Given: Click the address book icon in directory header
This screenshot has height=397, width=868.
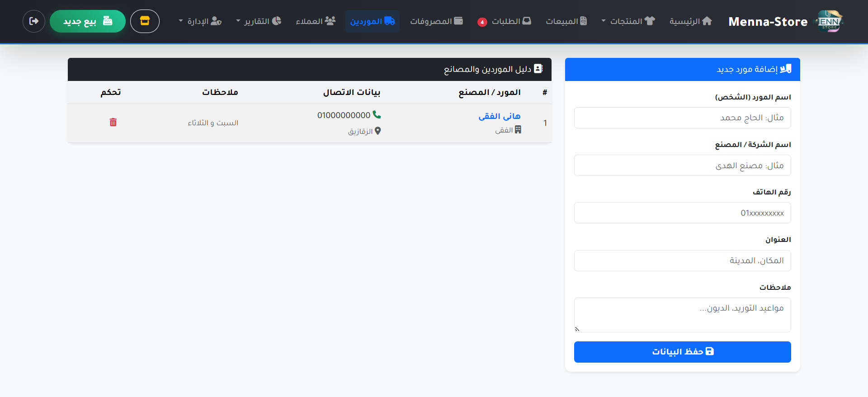Looking at the screenshot, I should click(538, 69).
